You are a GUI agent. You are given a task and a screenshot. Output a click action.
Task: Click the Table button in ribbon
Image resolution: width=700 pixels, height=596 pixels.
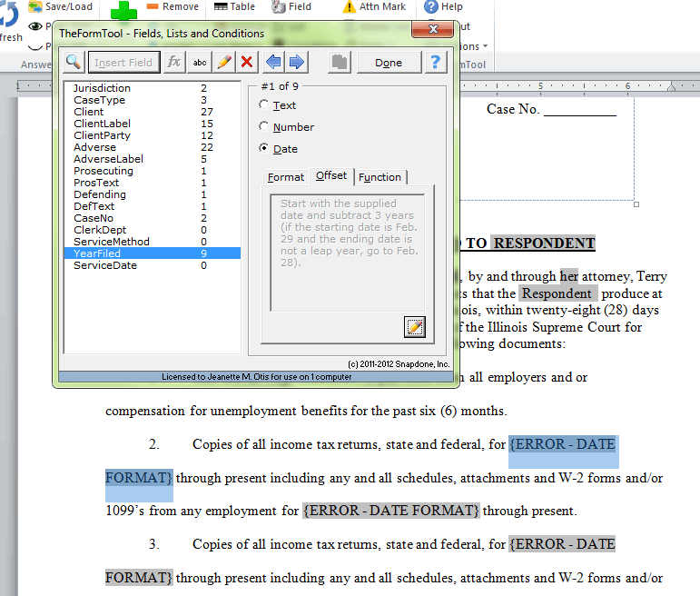[x=235, y=7]
